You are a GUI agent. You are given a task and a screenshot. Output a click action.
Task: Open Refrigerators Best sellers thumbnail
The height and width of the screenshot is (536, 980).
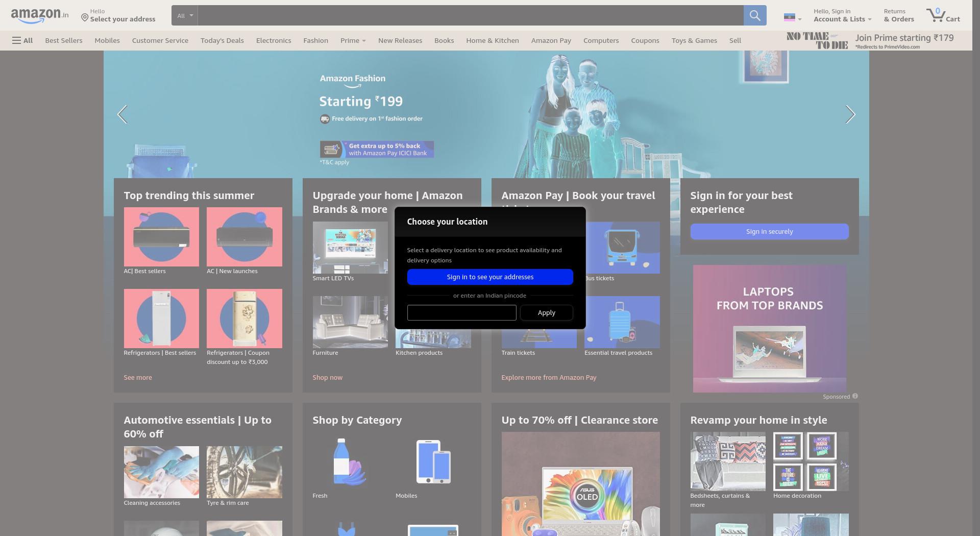[x=161, y=319]
